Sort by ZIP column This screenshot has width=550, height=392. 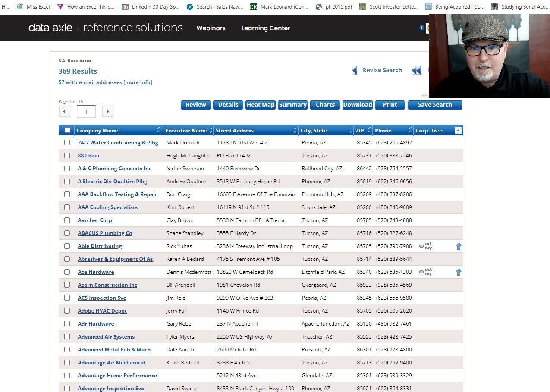[x=363, y=130]
